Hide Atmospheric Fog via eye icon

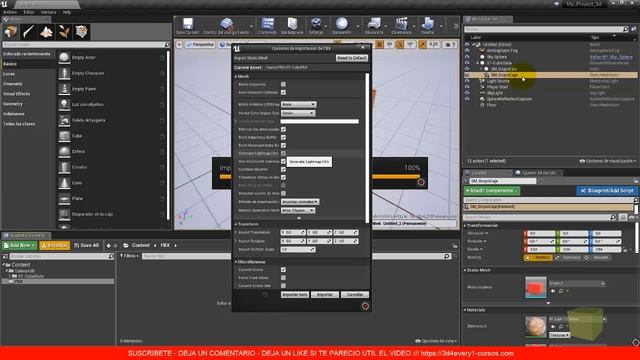point(467,51)
